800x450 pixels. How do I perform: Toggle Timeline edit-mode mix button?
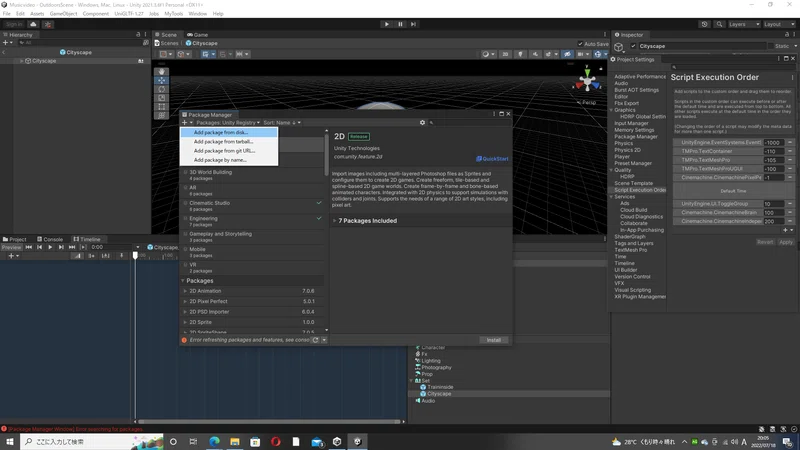[x=77, y=256]
